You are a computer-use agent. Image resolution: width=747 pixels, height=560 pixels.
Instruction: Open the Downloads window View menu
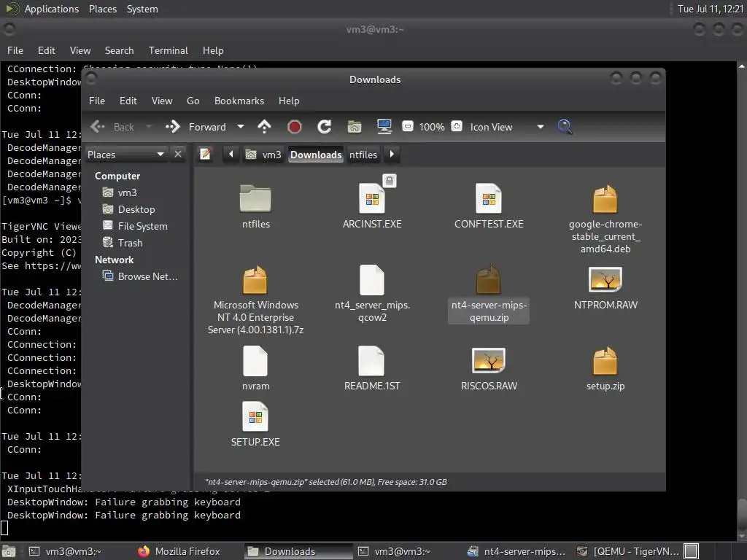tap(162, 101)
